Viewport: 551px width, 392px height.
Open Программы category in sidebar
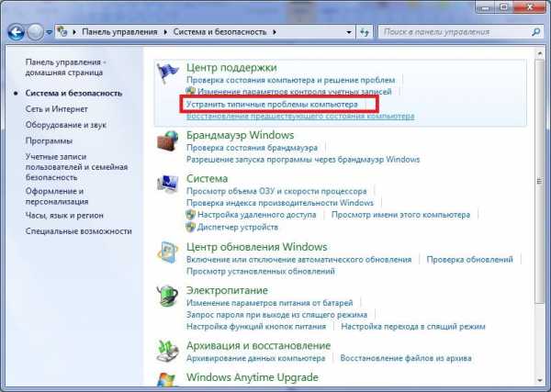49,140
